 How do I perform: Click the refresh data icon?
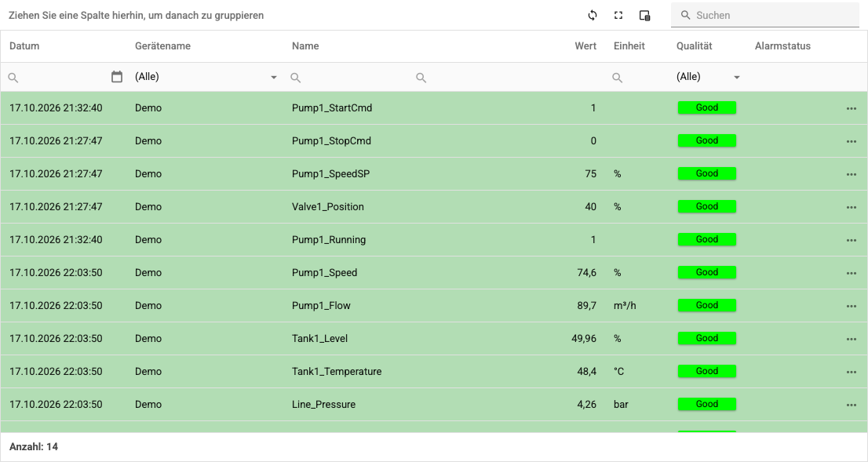coord(593,16)
